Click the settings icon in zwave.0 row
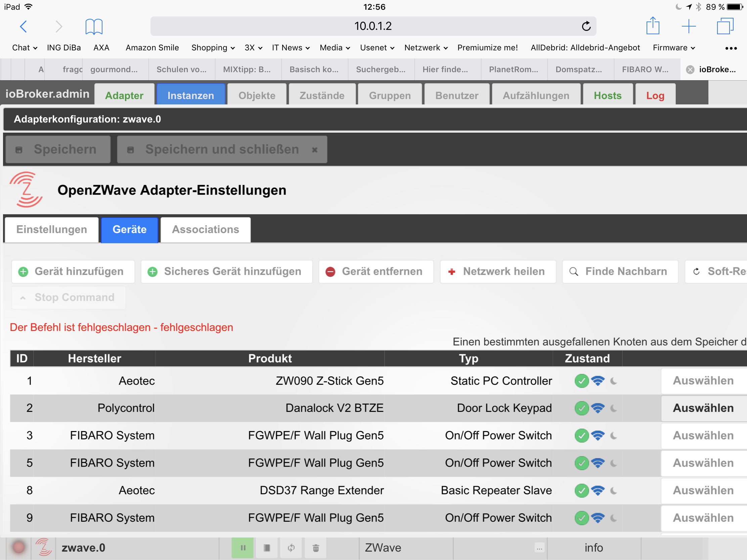 [x=267, y=548]
